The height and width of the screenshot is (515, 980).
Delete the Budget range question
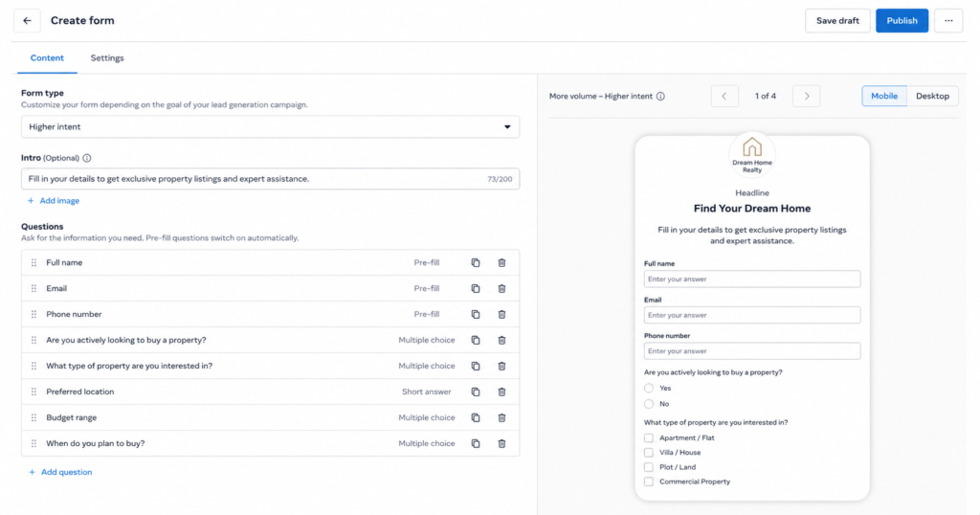click(x=501, y=417)
